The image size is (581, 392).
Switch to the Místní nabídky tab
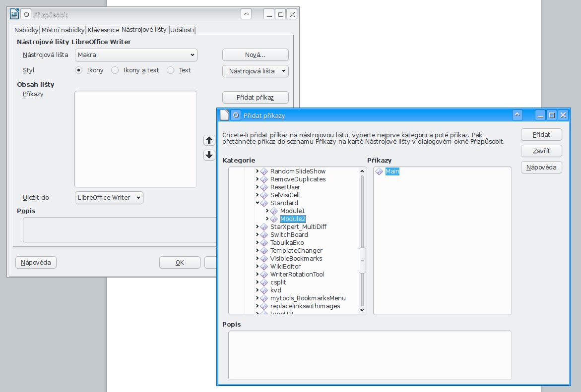pos(63,30)
